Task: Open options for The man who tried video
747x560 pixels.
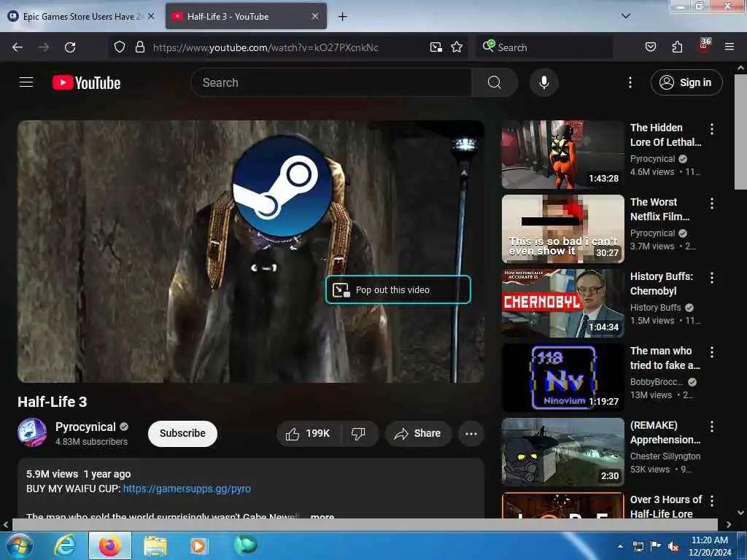Action: (712, 352)
